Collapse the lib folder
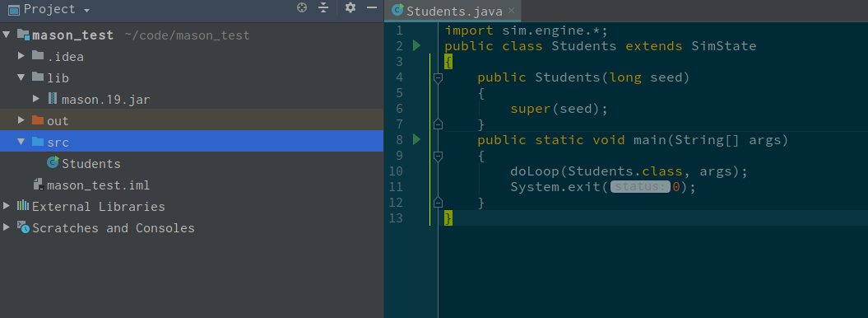The image size is (868, 318). point(21,77)
